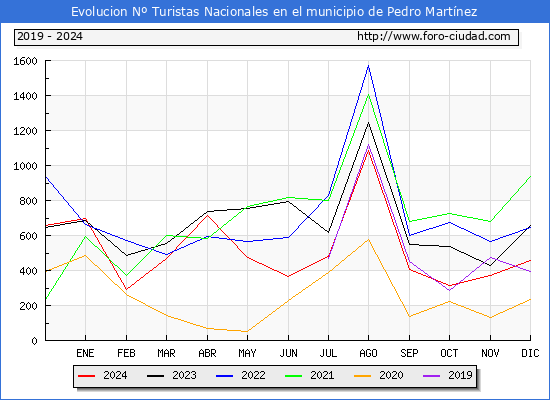Click the chart title about Pedro Martínez

point(274,12)
